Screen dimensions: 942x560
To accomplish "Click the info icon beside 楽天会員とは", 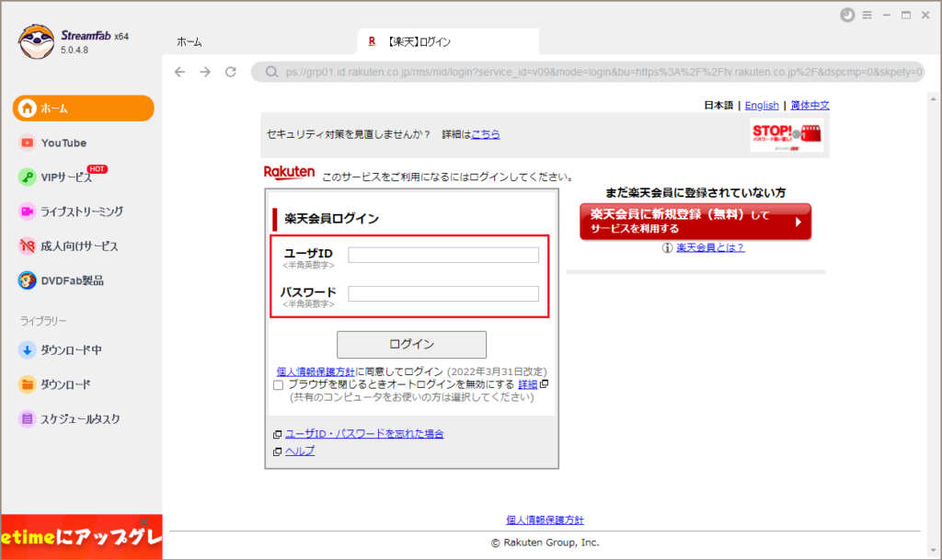I will pyautogui.click(x=667, y=248).
